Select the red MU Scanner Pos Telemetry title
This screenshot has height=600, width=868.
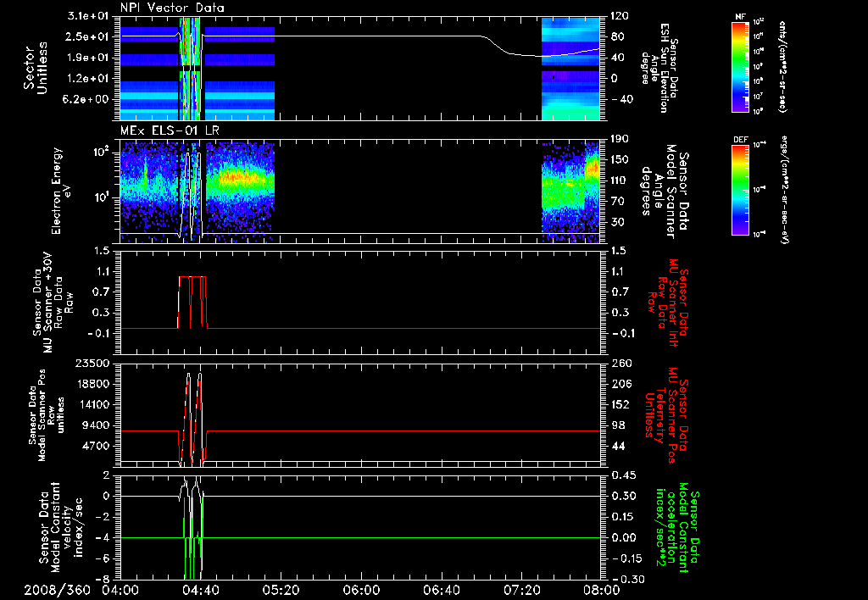point(666,414)
